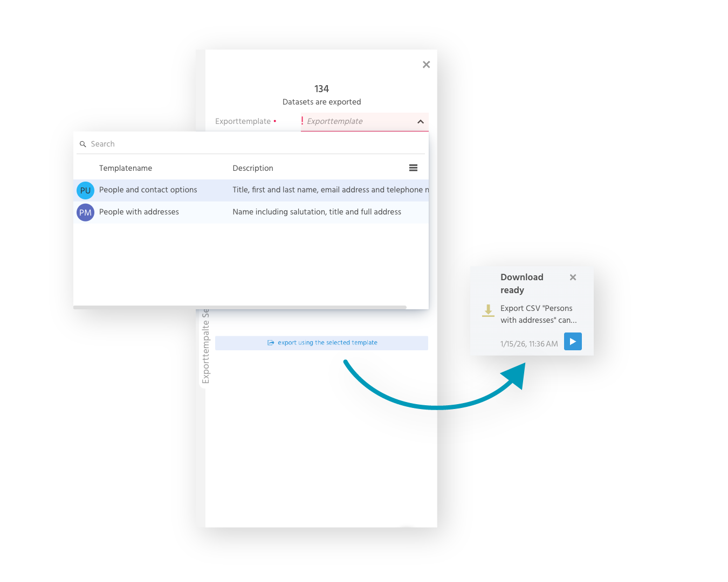Dismiss the Download ready notification
This screenshot has width=728, height=582.
(x=573, y=278)
